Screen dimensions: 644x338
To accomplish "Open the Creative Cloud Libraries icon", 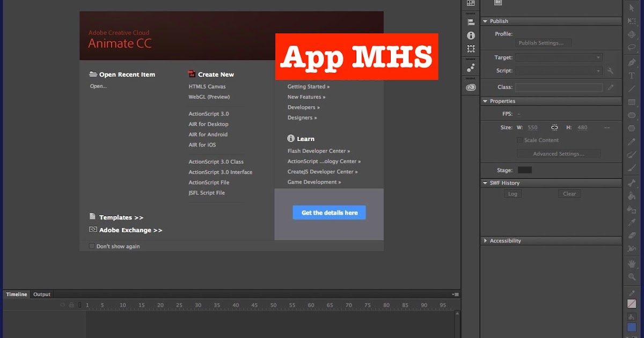I will click(x=471, y=87).
